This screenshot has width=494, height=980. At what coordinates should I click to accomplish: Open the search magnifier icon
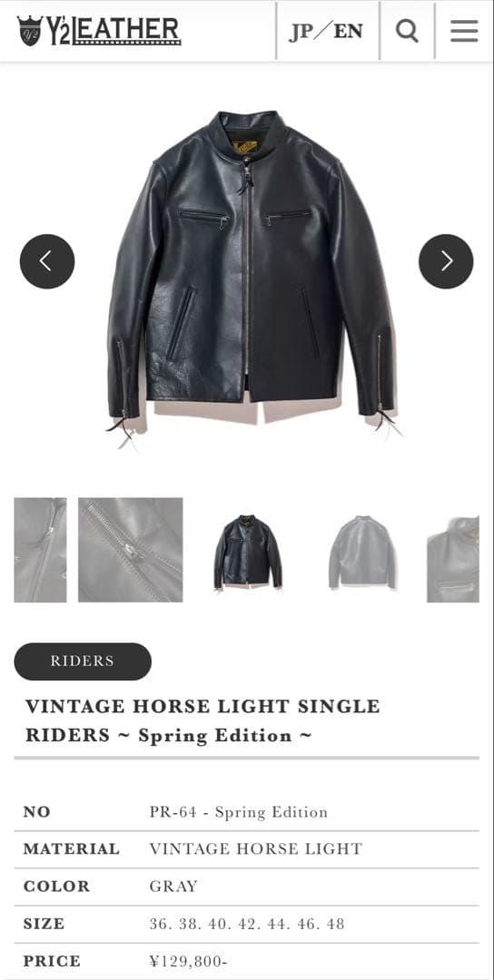pyautogui.click(x=407, y=31)
